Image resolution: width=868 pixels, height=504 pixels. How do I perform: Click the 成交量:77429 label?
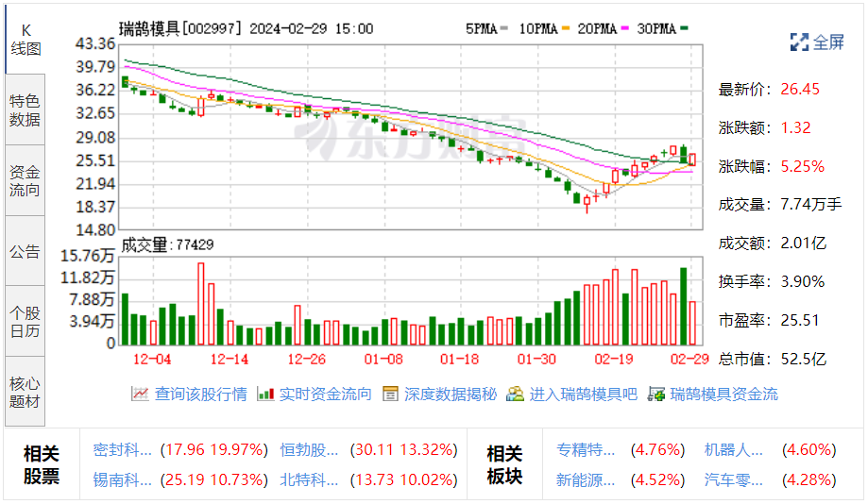coord(168,244)
